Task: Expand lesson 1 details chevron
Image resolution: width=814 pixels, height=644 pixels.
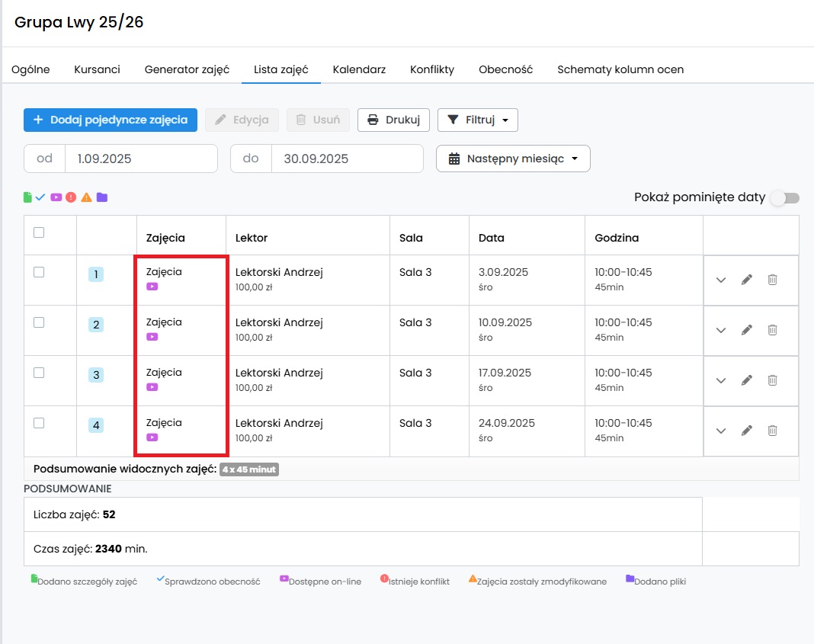Action: point(720,280)
